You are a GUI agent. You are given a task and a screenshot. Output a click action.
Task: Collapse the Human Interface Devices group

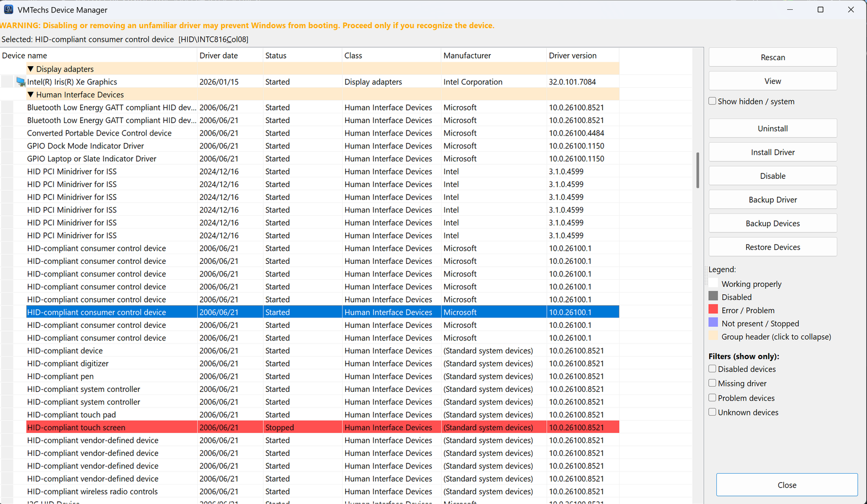31,94
